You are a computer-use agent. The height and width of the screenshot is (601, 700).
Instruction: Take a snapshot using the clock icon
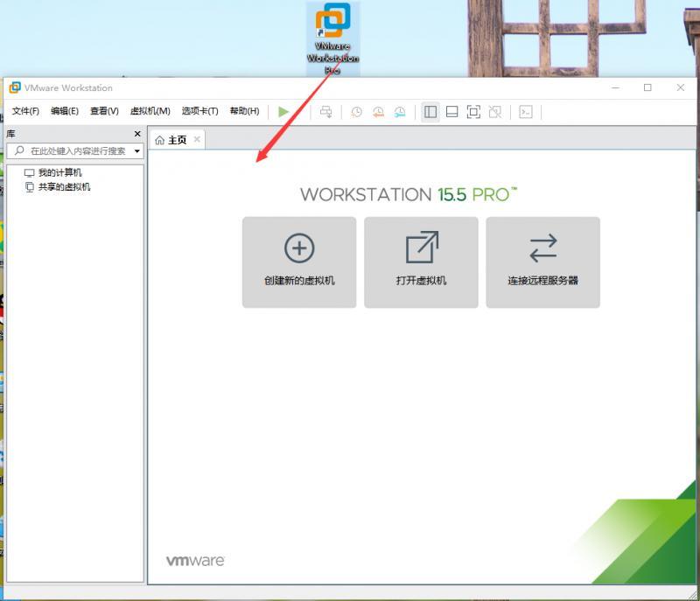(356, 112)
